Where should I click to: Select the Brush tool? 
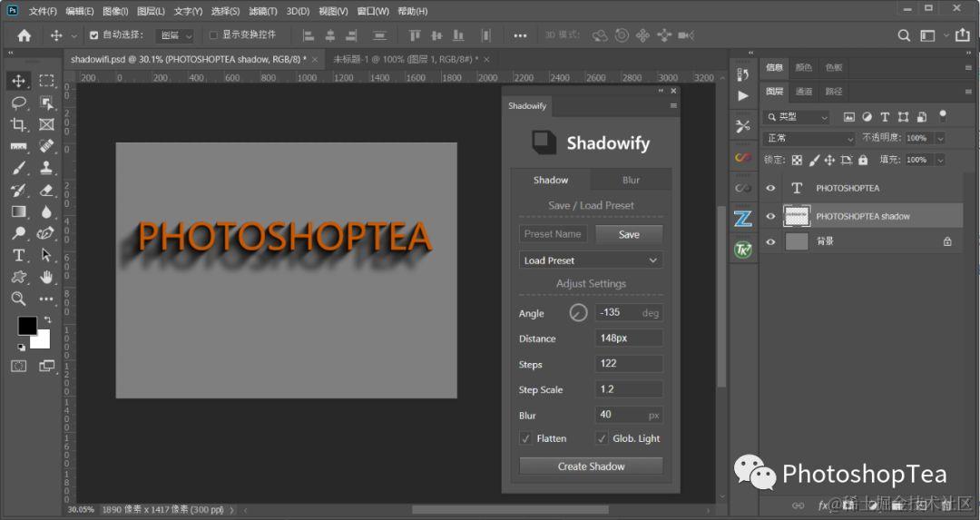(x=19, y=168)
